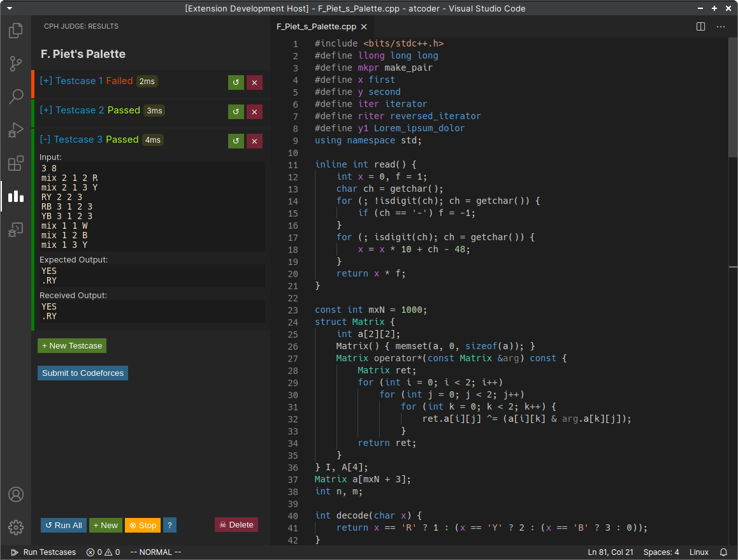Click Submit to Codeforces button

click(83, 373)
